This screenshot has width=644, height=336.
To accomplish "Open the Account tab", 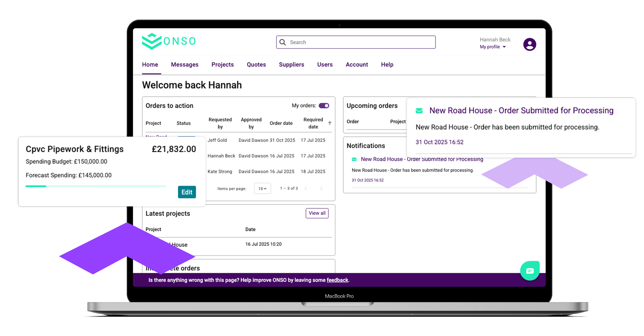I will pos(357,64).
